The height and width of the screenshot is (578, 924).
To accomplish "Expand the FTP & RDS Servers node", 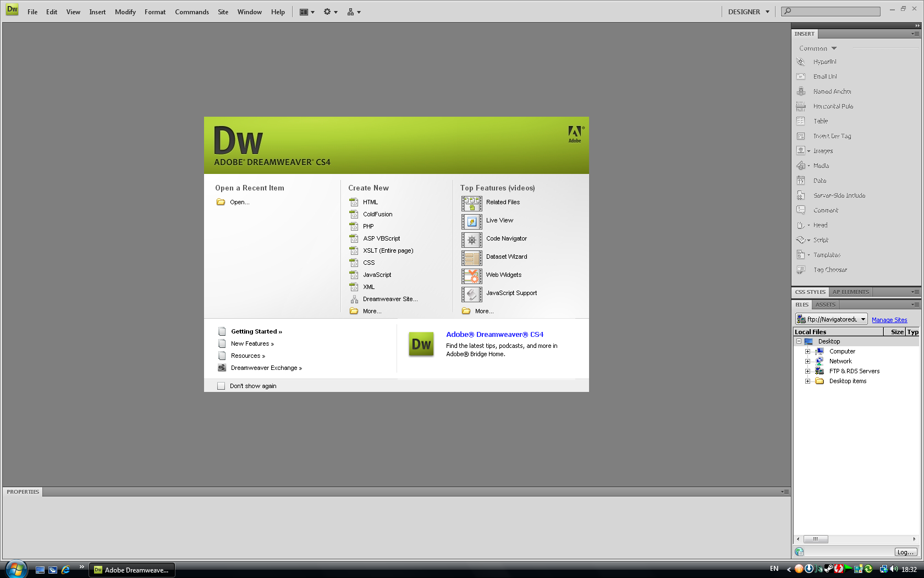I will tap(807, 371).
